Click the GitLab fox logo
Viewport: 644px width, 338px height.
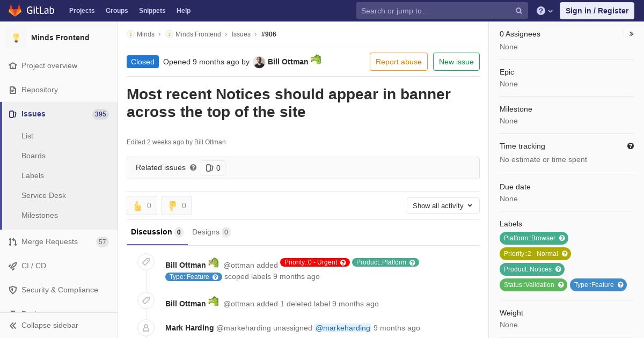tap(15, 10)
